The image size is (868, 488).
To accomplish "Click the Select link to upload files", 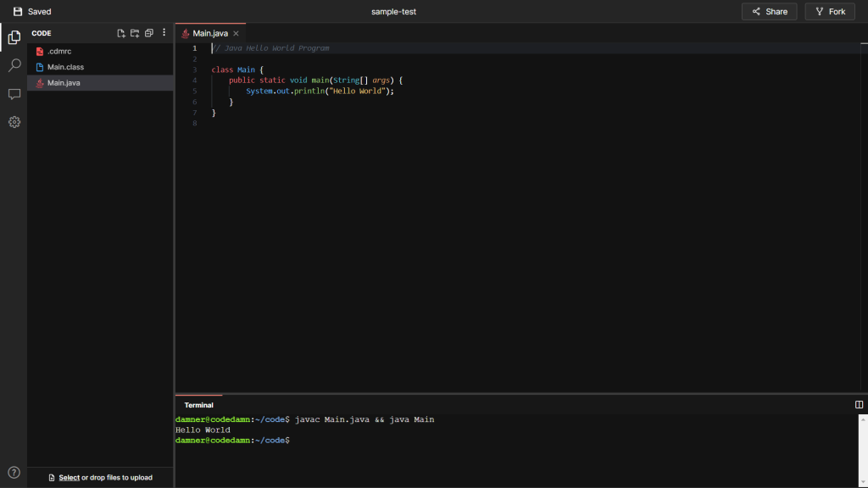I will (x=70, y=478).
